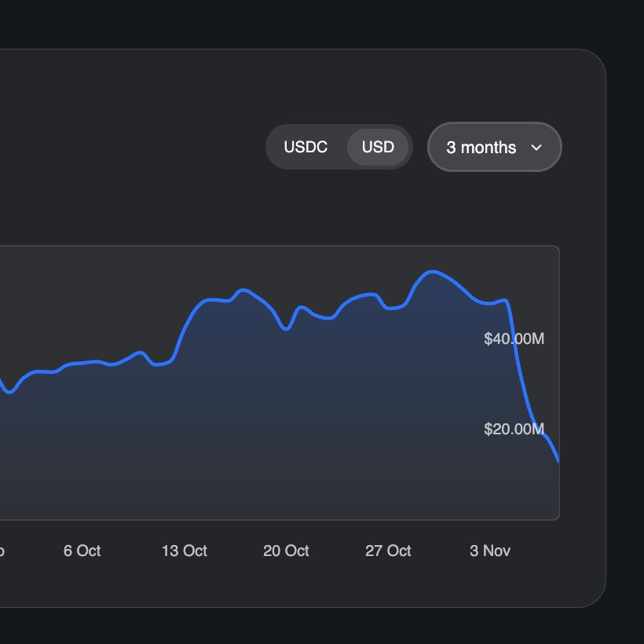The height and width of the screenshot is (644, 644).
Task: Click the line's peak just after 13 Oct
Action: (244, 290)
